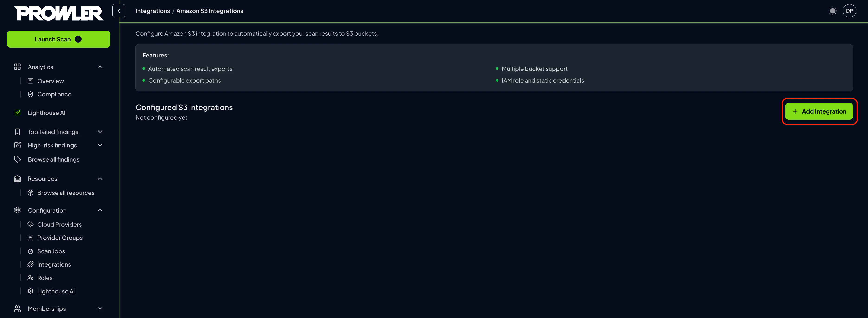Navigate to Integrations via breadcrumb

coord(153,10)
